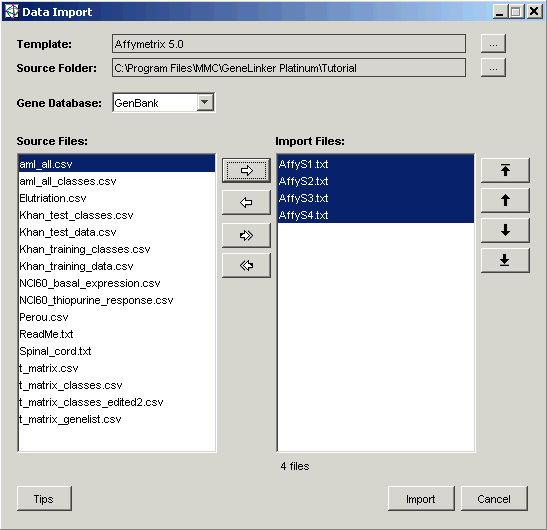
Task: Move selected import file to top
Action: pos(505,170)
